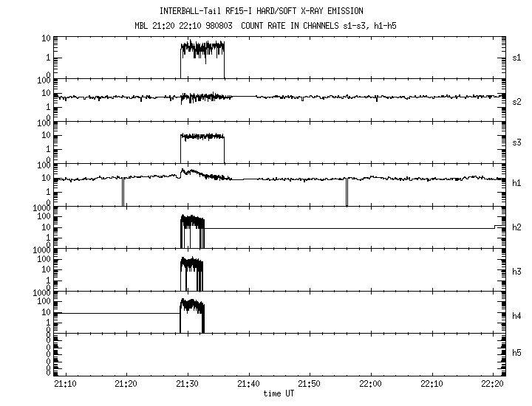The image size is (532, 406).
Task: Select the 21:40 time tick label
Action: pos(248,384)
